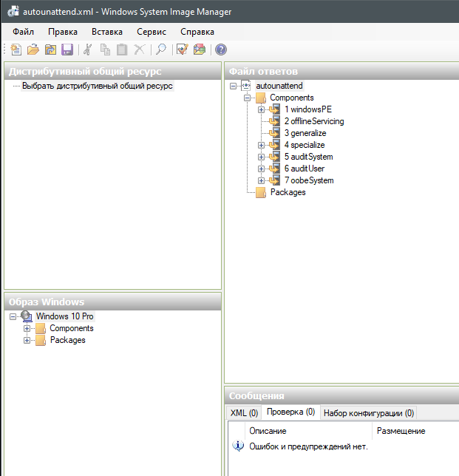Collapse the autounattend root node

[x=233, y=86]
